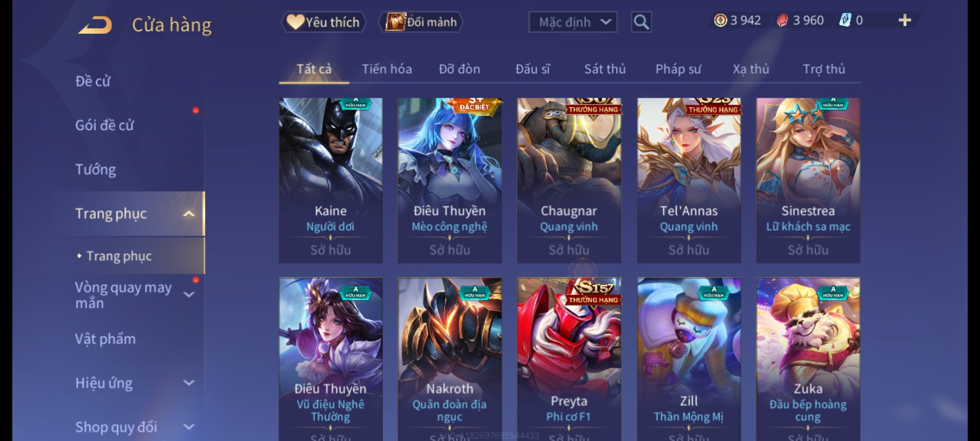
Task: Open Gói đề cử in sidebar
Action: [105, 125]
